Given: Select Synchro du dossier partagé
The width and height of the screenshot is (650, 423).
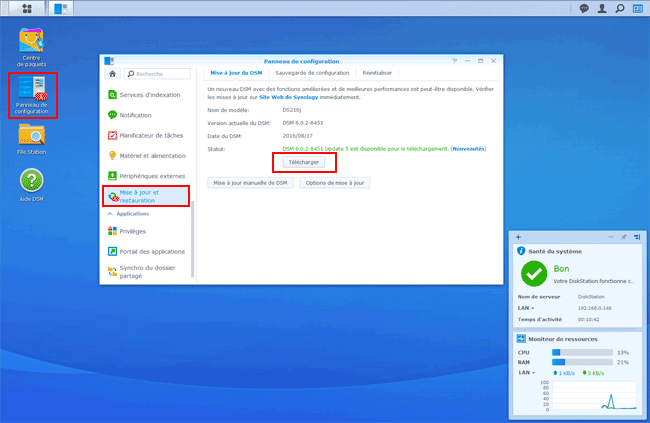Looking at the screenshot, I should pos(146,272).
